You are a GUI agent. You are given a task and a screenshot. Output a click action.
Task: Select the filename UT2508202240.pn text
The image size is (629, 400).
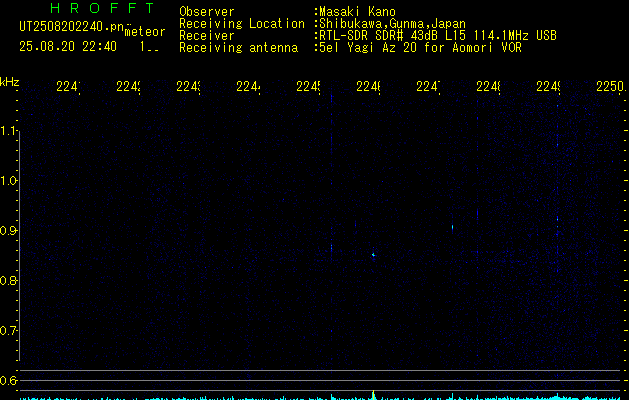click(72, 27)
